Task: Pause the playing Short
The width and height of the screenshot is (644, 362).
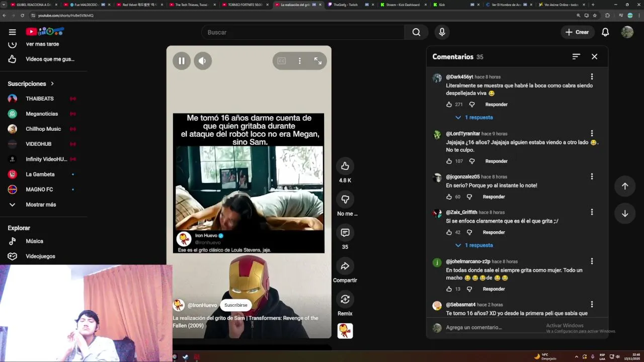Action: [182, 61]
